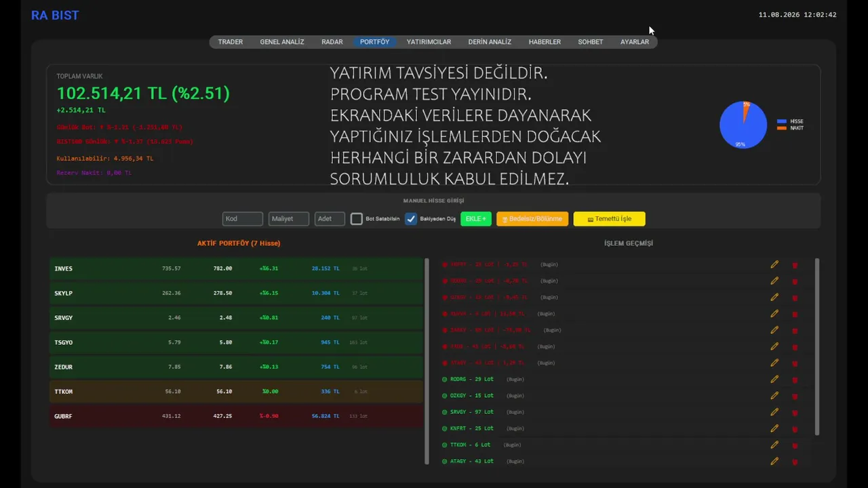Edit the RODRG - 29 Lot transaction

pos(774,379)
